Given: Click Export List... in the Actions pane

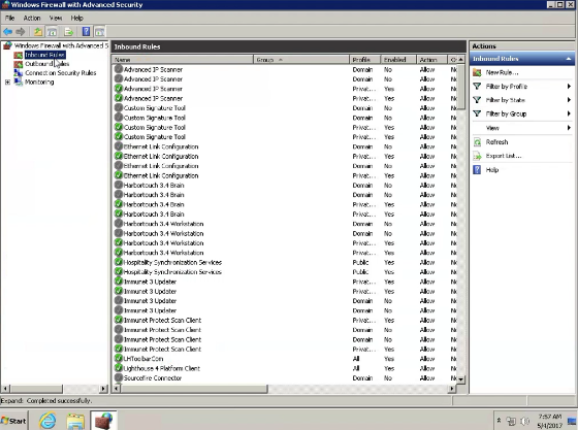Looking at the screenshot, I should point(504,156).
